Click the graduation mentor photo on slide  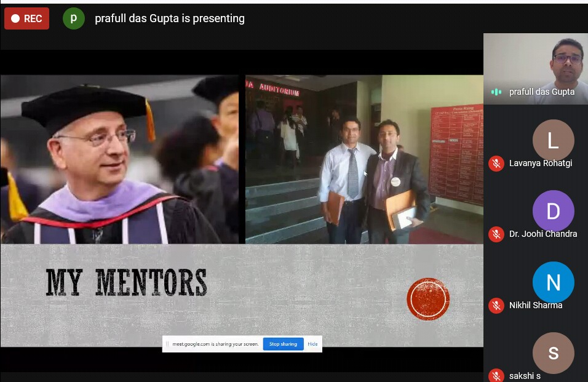(119, 159)
